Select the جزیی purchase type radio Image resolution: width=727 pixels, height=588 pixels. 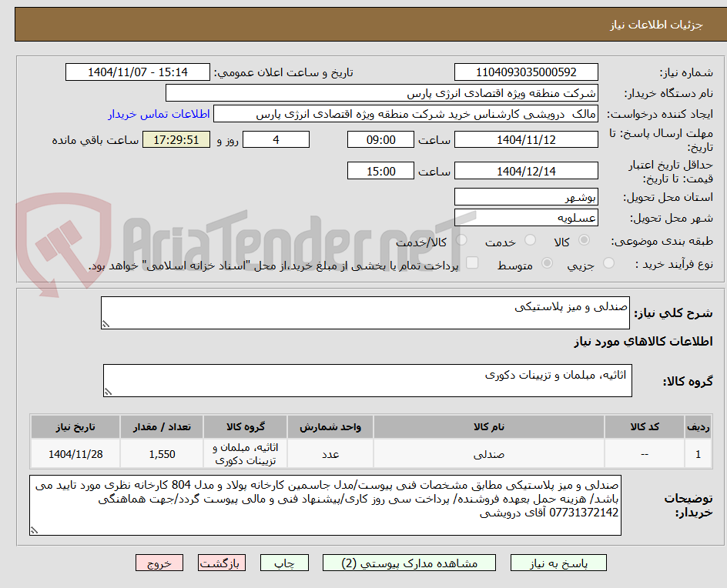coord(608,263)
